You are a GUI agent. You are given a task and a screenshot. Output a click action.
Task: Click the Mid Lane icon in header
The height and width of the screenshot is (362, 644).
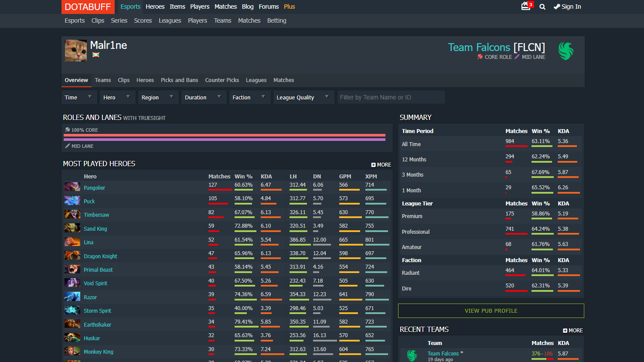[517, 57]
